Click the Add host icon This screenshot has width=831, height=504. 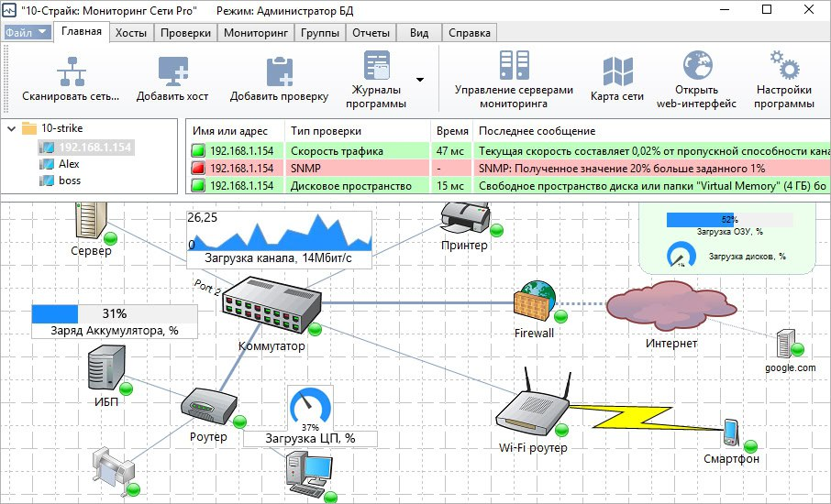coord(172,71)
